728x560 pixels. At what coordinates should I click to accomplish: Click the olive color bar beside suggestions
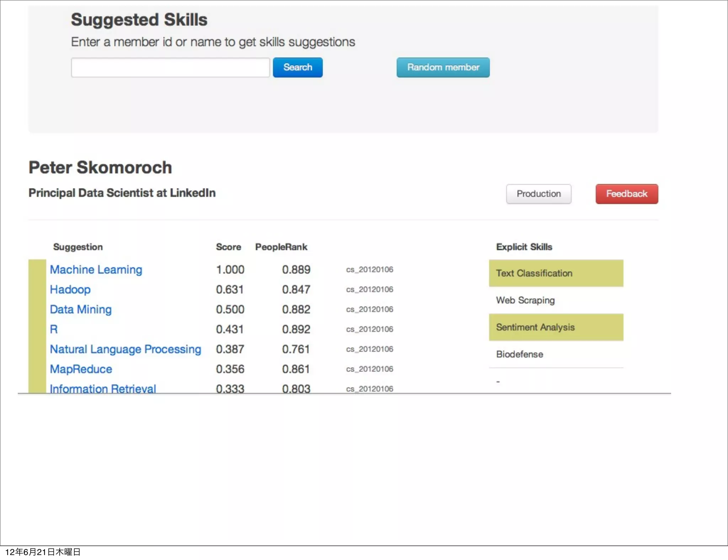(37, 326)
